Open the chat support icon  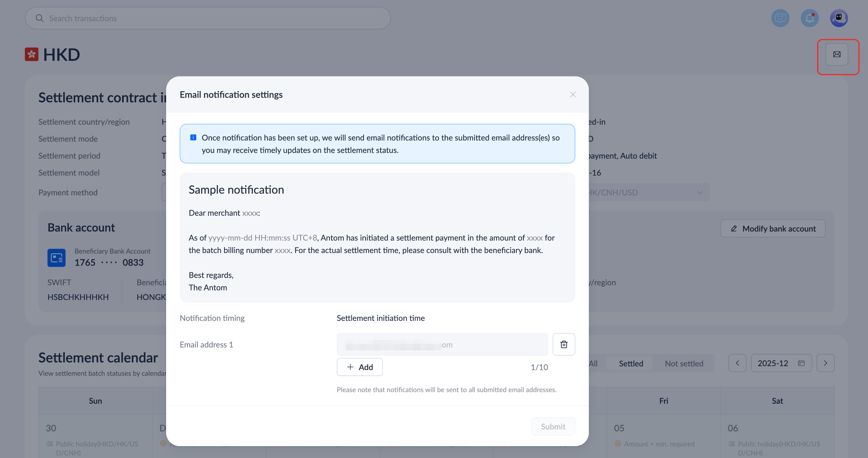tap(780, 18)
